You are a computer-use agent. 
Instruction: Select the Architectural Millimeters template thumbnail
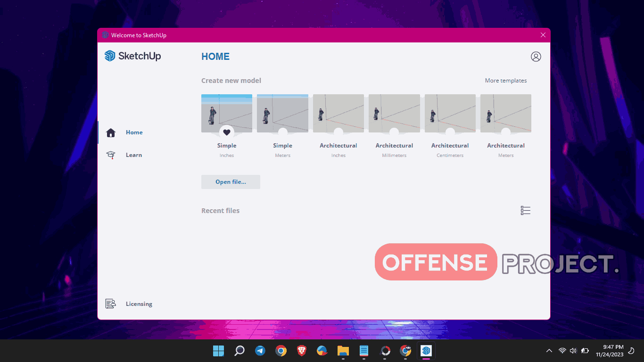pos(394,113)
